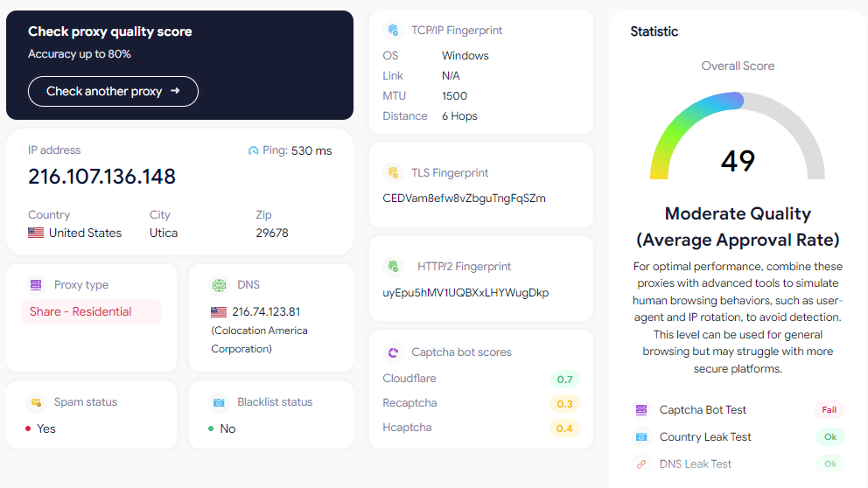Click the Recaptcha label in captcha scores
Image resolution: width=868 pixels, height=488 pixels.
(x=409, y=403)
